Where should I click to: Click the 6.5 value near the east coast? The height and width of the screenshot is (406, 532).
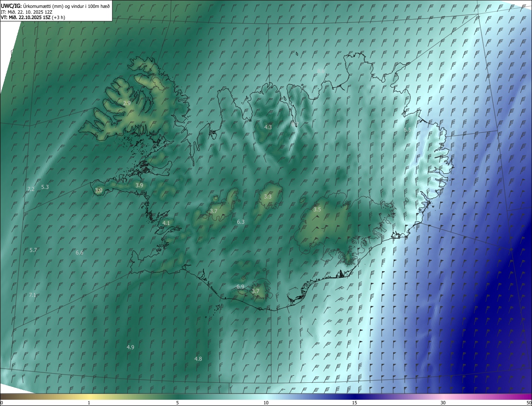point(408,130)
